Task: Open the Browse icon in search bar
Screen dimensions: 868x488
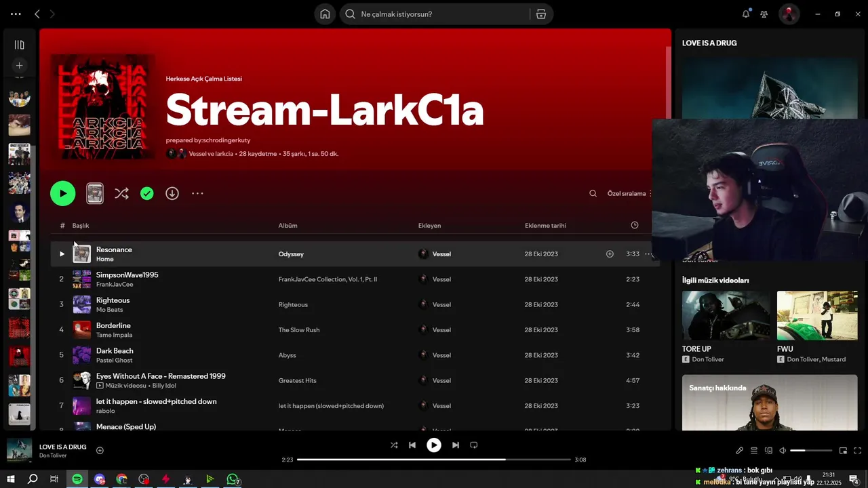Action: (540, 14)
